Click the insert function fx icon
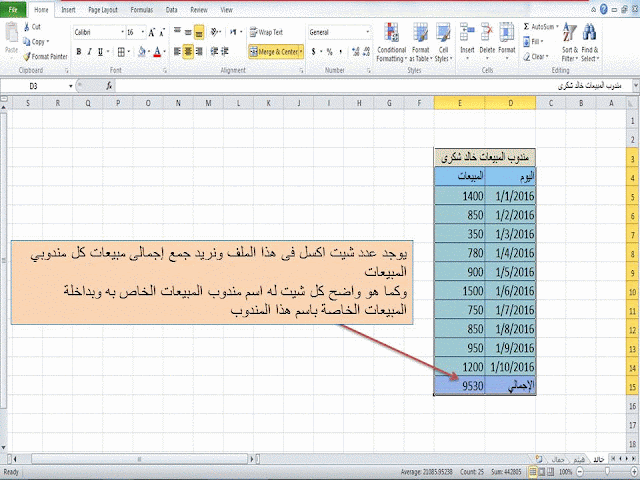 109,86
